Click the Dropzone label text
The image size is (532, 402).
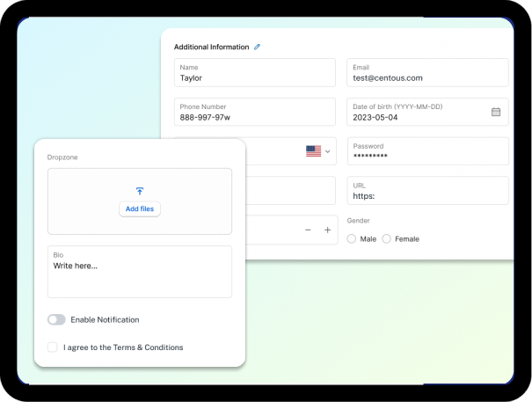(62, 157)
